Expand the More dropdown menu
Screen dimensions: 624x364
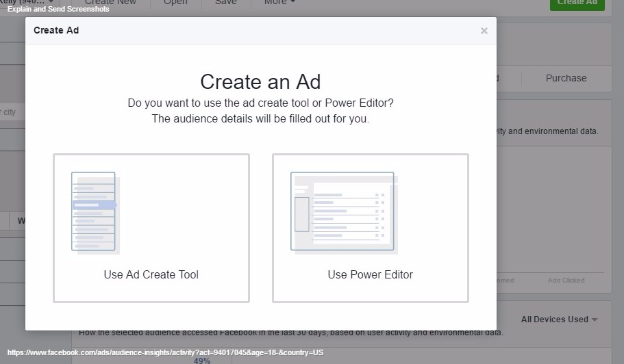click(x=279, y=3)
